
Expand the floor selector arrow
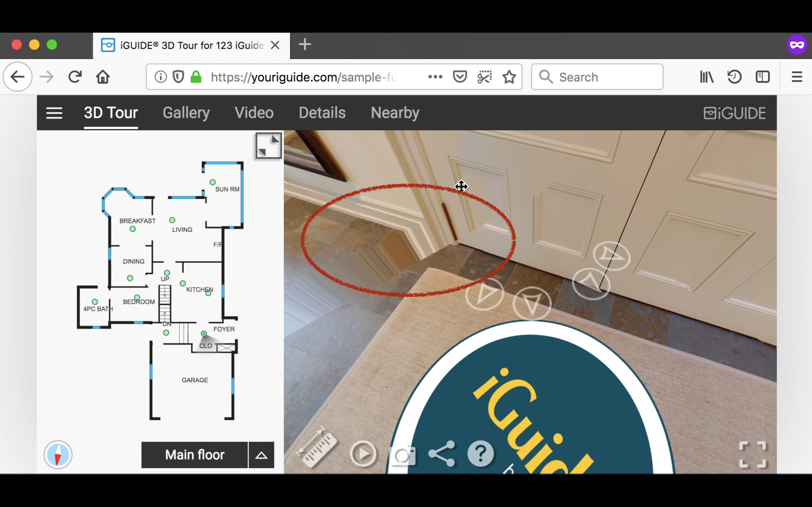pyautogui.click(x=261, y=455)
